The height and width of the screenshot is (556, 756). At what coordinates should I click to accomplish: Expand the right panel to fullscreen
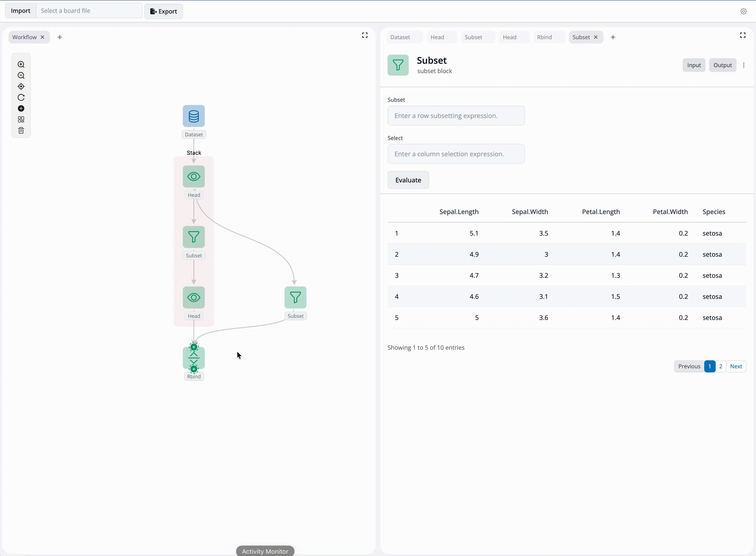(x=743, y=35)
